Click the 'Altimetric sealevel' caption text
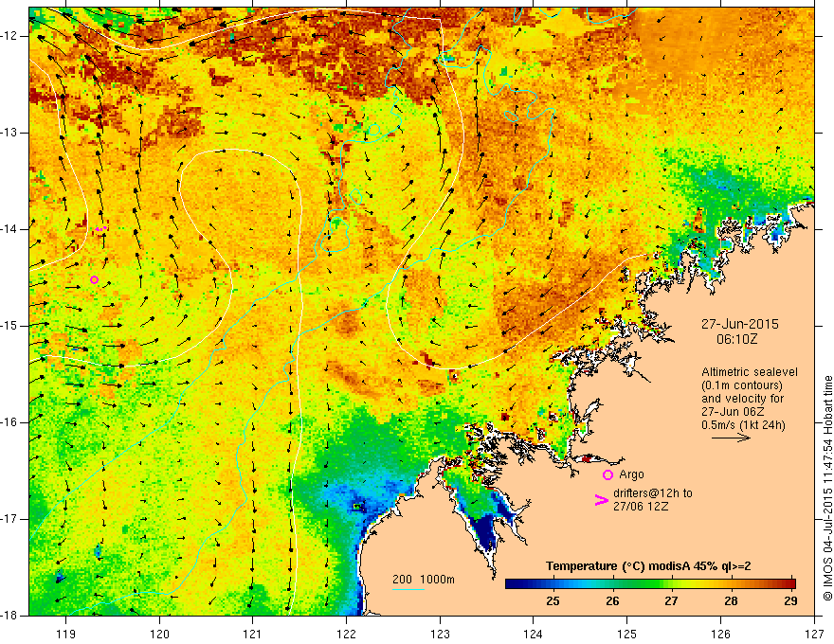This screenshot has width=834, height=644. click(750, 372)
